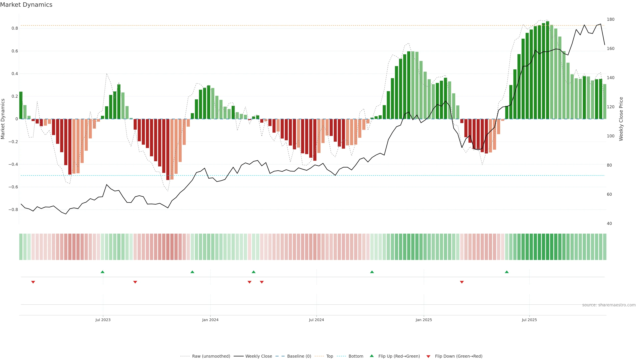Click the green Flip Up marker before Jan 2024
Image resolution: width=644 pixels, height=362 pixels.
click(x=192, y=272)
